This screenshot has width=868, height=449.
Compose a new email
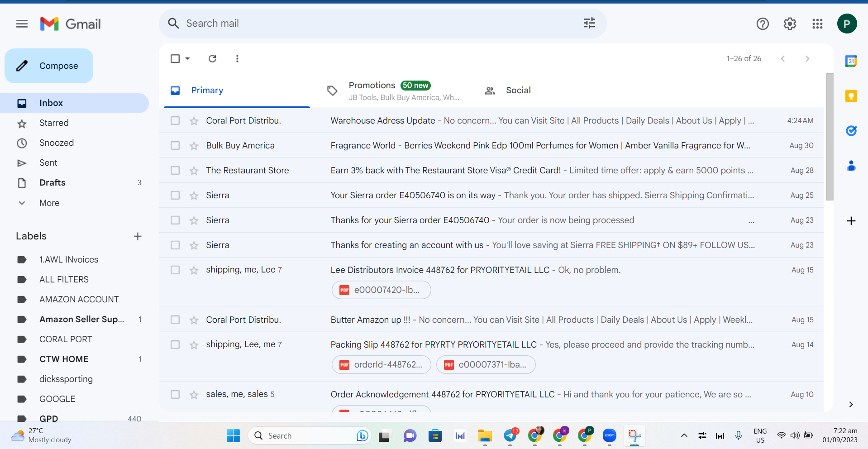49,66
